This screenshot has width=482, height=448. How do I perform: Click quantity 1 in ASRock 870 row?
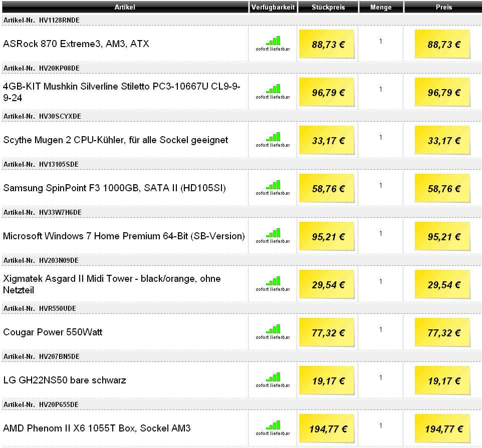pyautogui.click(x=381, y=41)
